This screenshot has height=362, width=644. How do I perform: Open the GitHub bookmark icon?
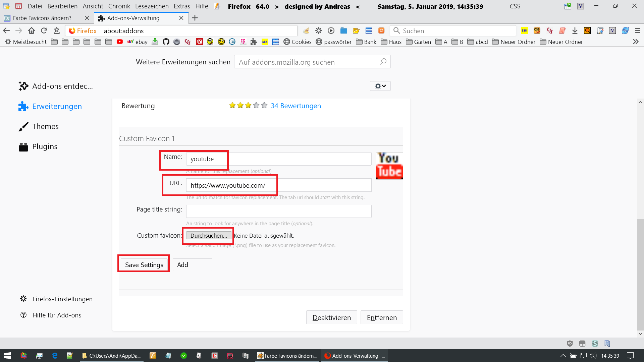tap(166, 42)
